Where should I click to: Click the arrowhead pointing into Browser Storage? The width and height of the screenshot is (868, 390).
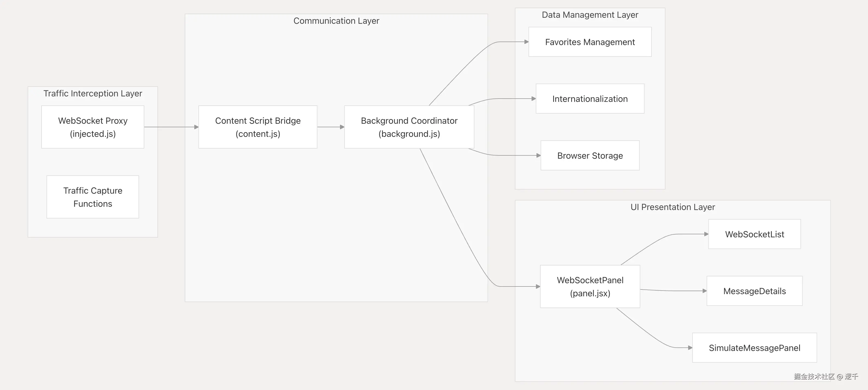click(x=538, y=156)
